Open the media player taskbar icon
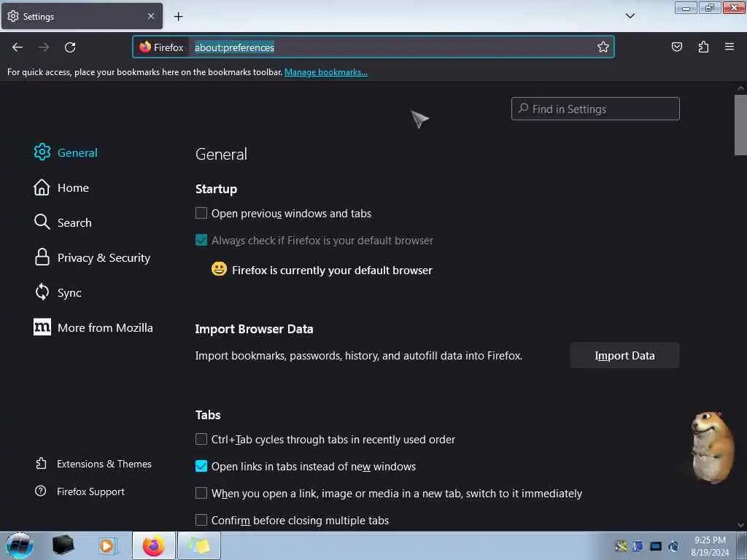 tap(108, 545)
